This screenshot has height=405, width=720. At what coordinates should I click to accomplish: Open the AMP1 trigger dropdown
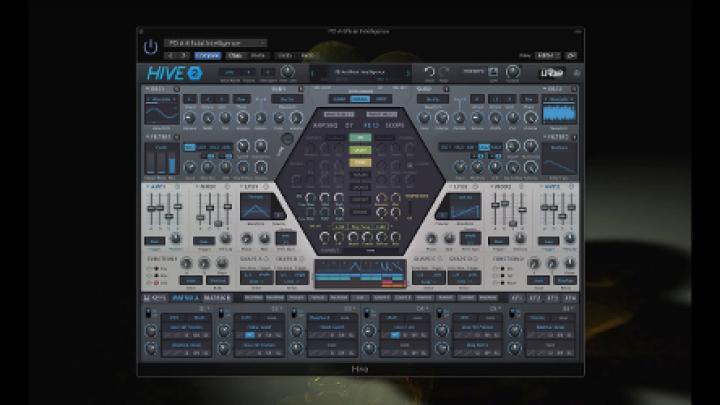point(155,241)
